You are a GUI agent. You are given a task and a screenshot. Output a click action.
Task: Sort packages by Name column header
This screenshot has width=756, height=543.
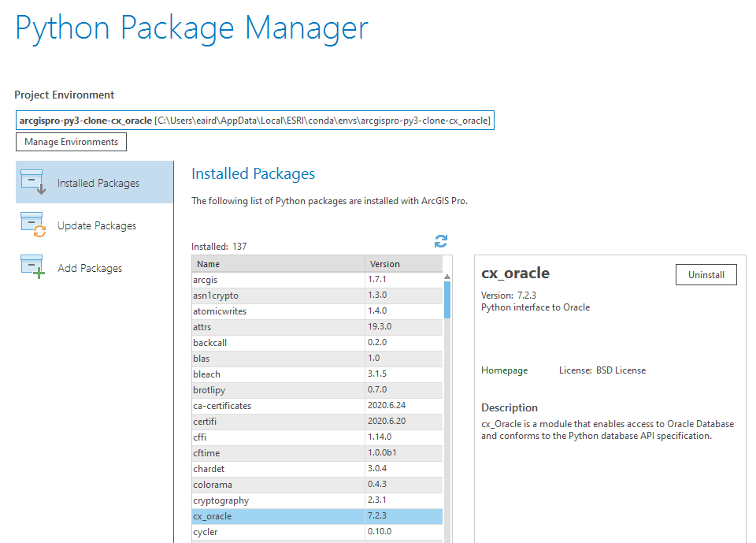(x=278, y=264)
